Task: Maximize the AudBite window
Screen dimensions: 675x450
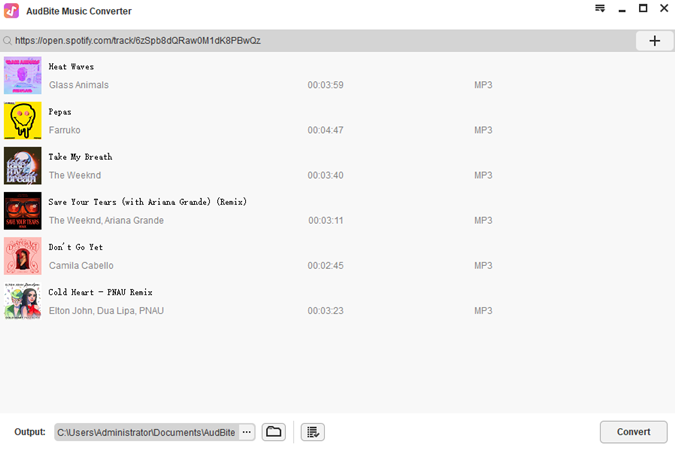Action: 643,8
